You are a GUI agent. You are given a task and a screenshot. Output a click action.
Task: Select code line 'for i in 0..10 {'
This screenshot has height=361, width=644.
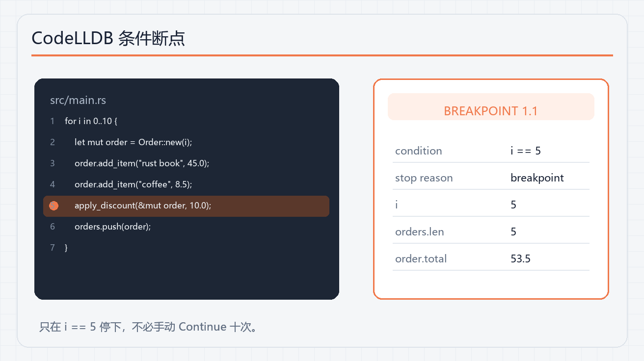point(91,121)
